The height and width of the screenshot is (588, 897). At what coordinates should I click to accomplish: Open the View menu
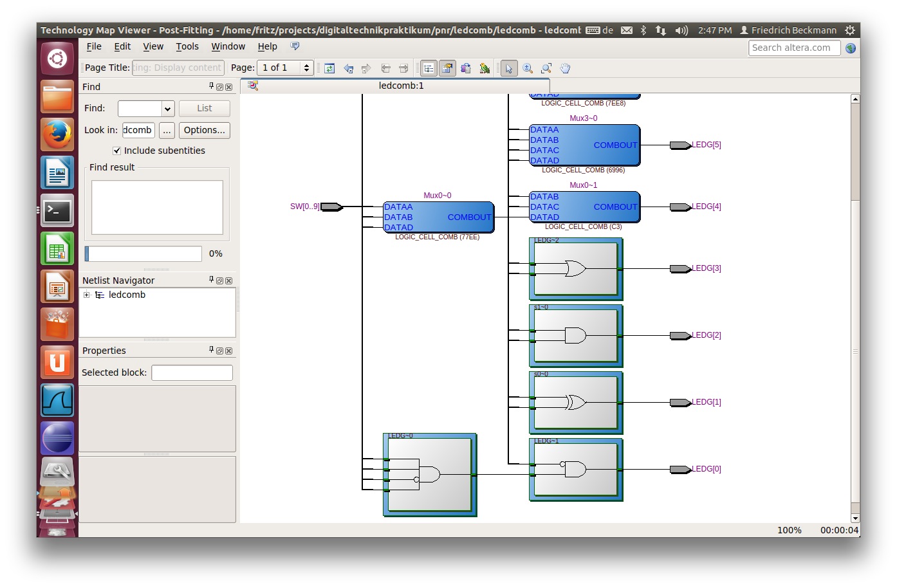pyautogui.click(x=153, y=46)
